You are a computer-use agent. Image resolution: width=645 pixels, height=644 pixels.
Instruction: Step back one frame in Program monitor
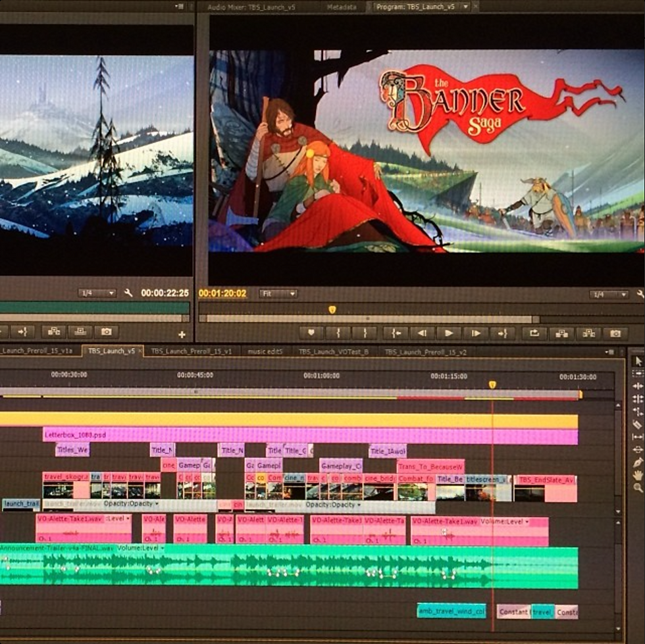pos(422,333)
